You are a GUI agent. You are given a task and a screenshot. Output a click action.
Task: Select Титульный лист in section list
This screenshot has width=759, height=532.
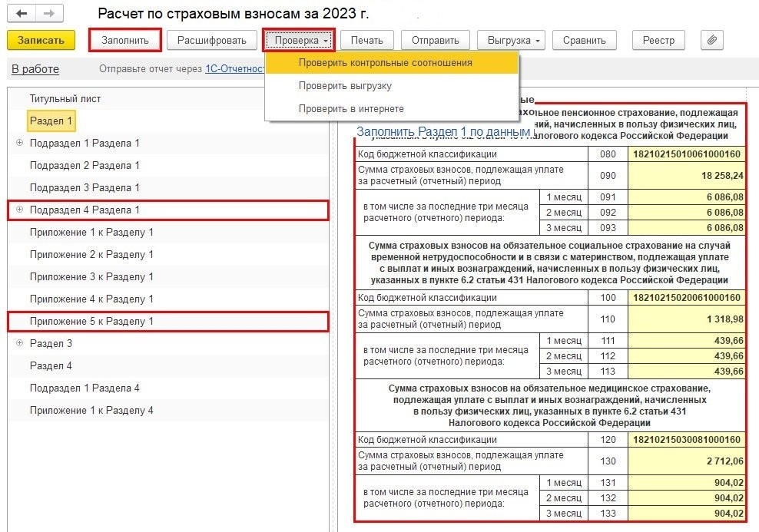[x=65, y=98]
